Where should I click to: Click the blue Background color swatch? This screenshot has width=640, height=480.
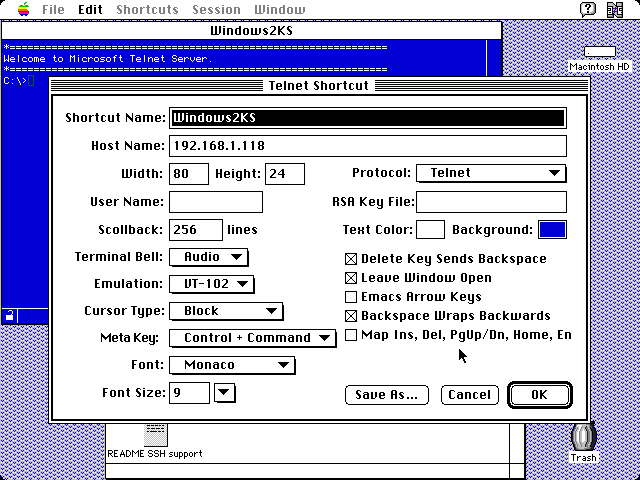click(553, 229)
